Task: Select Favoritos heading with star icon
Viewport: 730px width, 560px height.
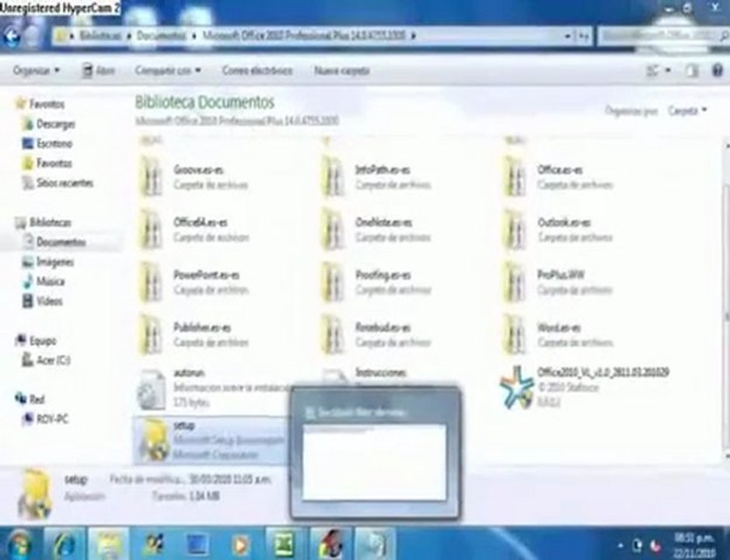Action: point(40,104)
